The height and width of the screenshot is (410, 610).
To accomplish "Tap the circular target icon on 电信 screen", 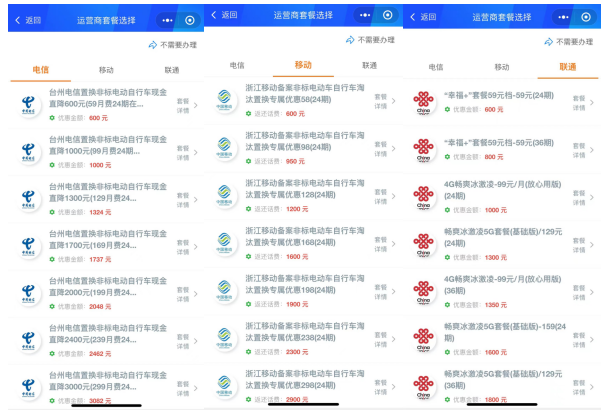I will (x=190, y=20).
